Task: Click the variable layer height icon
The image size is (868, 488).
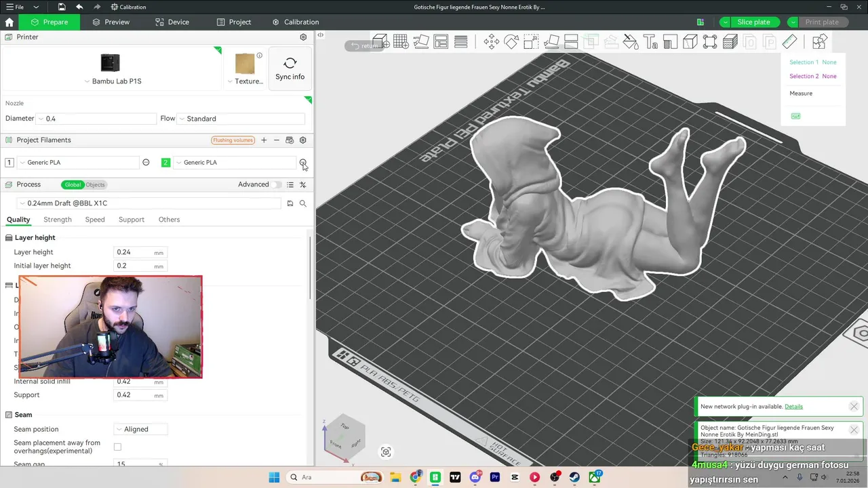Action: click(x=461, y=42)
